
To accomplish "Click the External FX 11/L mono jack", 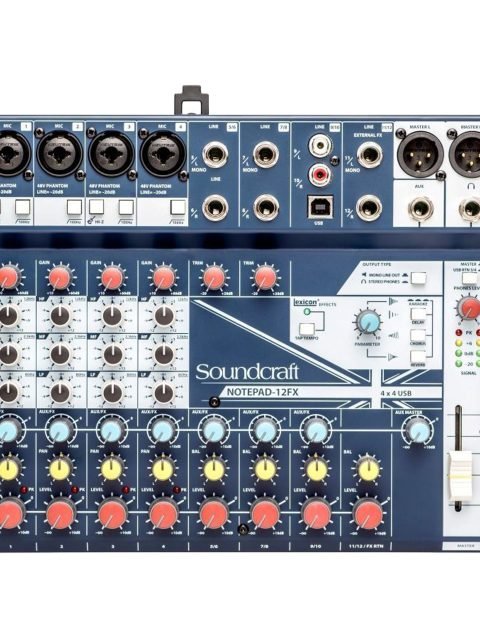I will [x=369, y=155].
